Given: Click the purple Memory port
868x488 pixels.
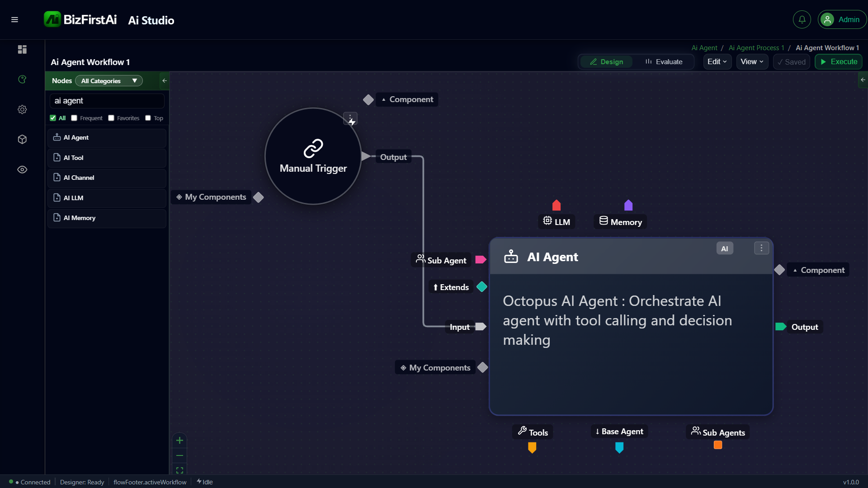Looking at the screenshot, I should [628, 205].
